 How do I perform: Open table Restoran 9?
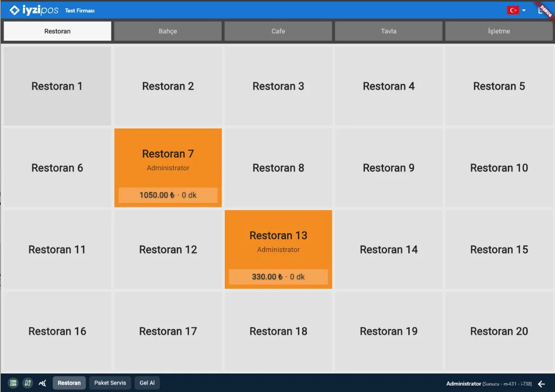(x=388, y=168)
